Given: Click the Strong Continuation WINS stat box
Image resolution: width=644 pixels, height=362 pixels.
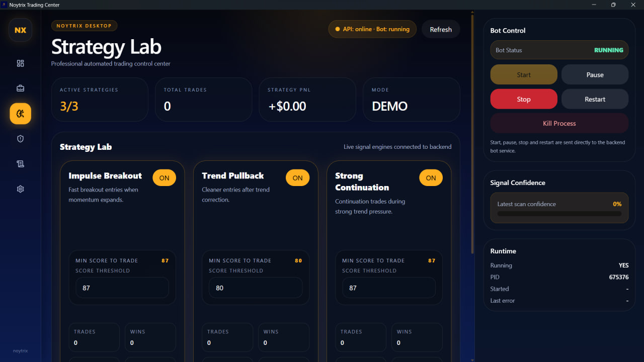Looking at the screenshot, I should point(417,337).
